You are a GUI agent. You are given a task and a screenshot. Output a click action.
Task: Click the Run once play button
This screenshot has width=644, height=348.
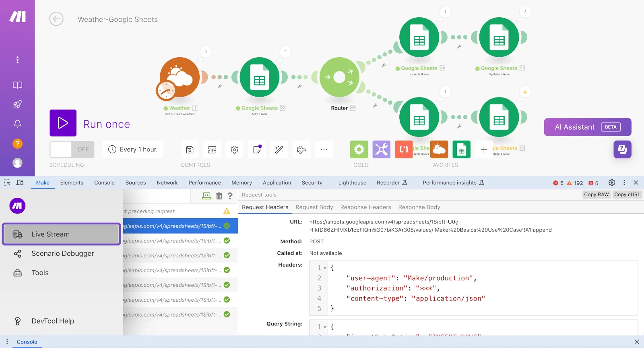(63, 123)
